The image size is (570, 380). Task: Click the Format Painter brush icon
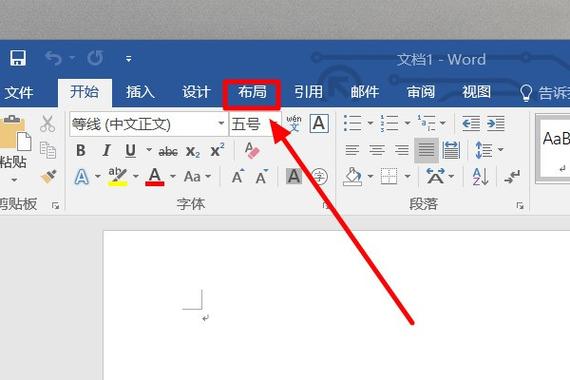pyautogui.click(x=48, y=176)
